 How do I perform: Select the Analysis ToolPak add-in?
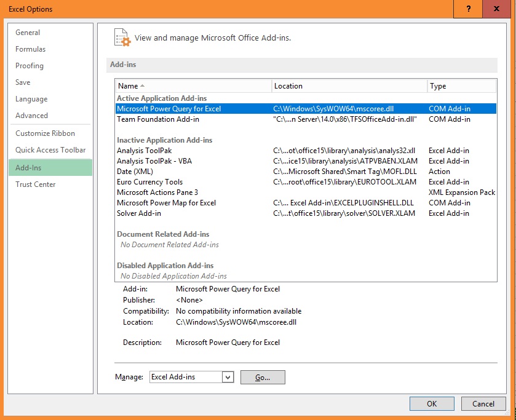[x=143, y=150]
